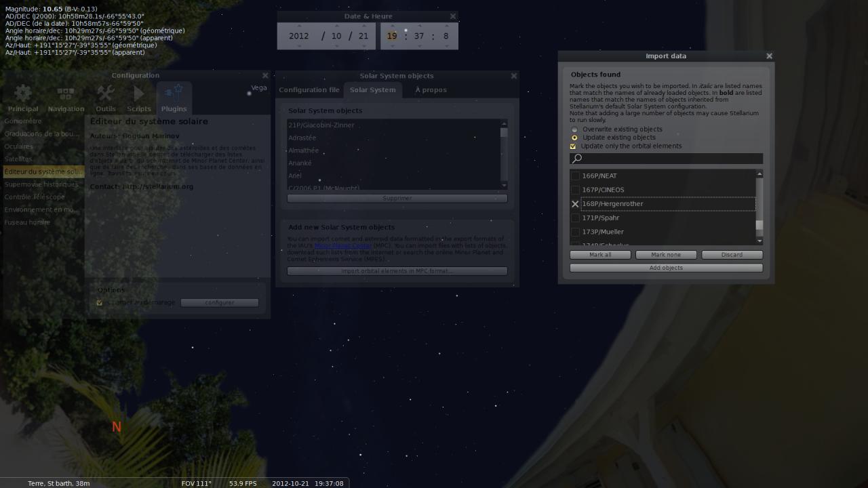Click the Solar System objects list scrollbar thumb
This screenshot has height=488, width=868.
(x=504, y=133)
